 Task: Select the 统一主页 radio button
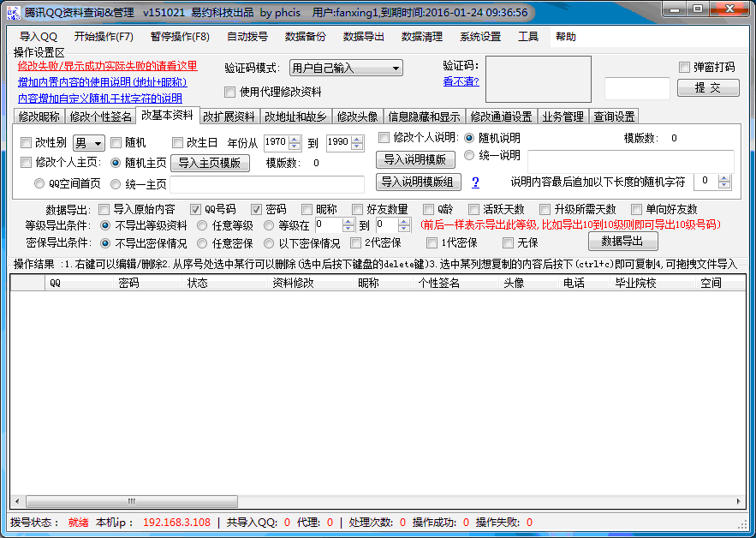pos(116,183)
